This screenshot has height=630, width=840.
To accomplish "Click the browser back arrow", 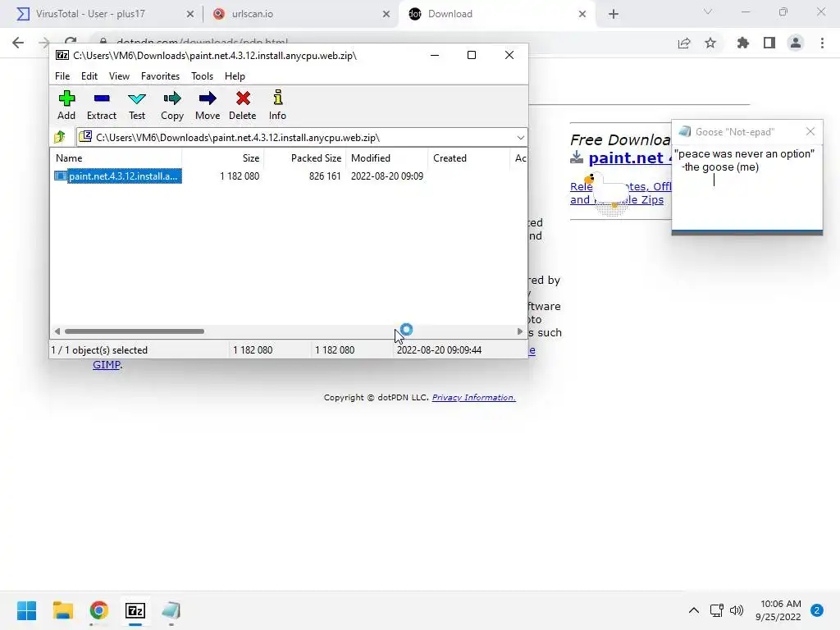I will pos(18,43).
